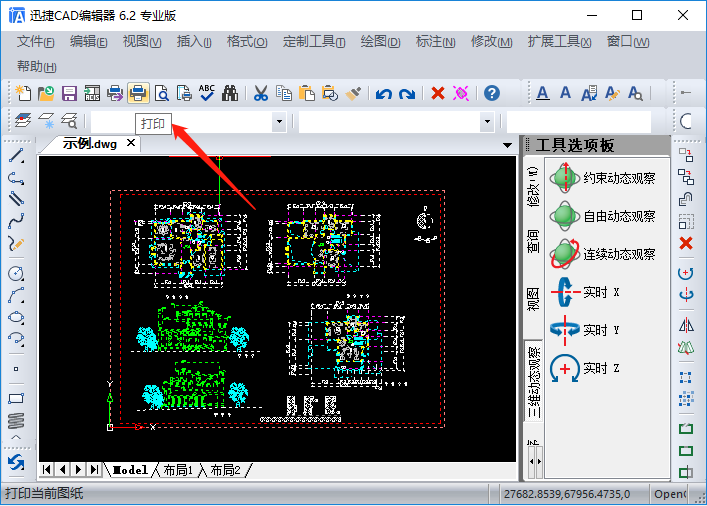707x506 pixels.
Task: Open 编辑(E) menu
Action: 88,42
